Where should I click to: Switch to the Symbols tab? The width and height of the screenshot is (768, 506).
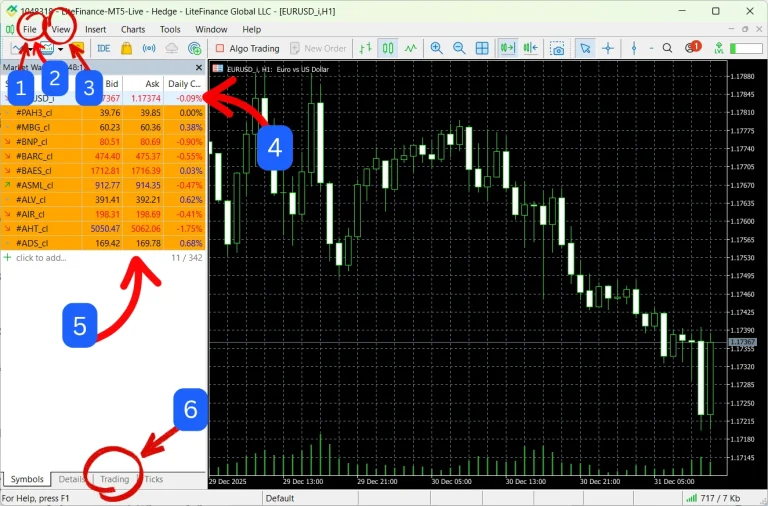click(27, 479)
